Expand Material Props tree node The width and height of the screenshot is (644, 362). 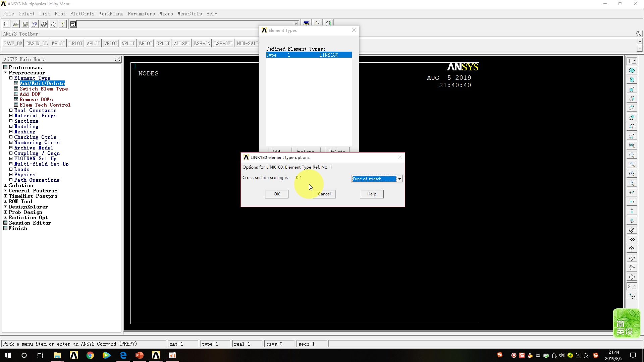click(x=11, y=116)
